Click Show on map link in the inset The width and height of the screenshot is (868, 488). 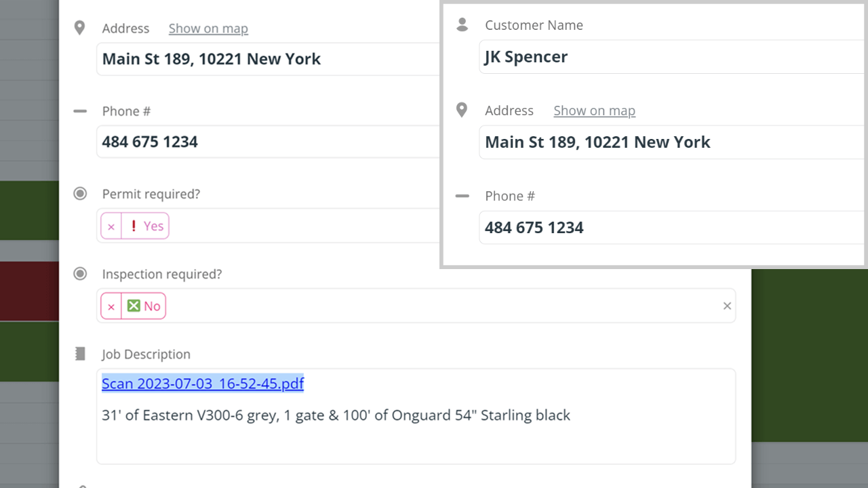tap(594, 110)
